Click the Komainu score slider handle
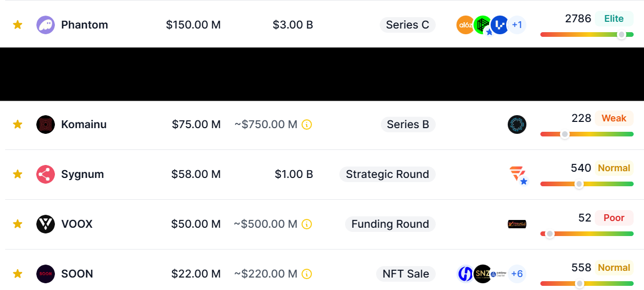Screen dimensions: 644x290 tap(565, 134)
